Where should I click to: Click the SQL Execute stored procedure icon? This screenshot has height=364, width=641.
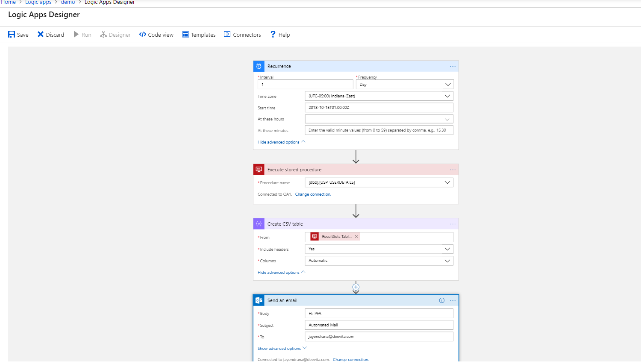click(259, 170)
